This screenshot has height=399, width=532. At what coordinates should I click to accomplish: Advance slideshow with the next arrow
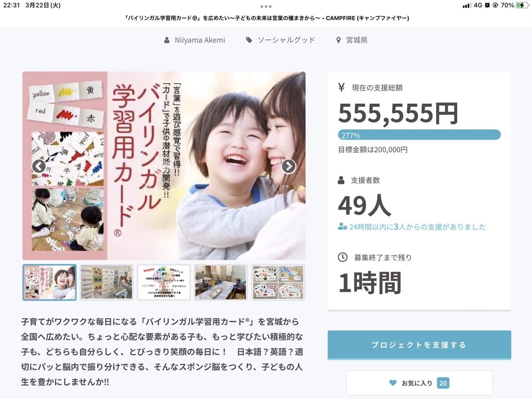click(288, 166)
